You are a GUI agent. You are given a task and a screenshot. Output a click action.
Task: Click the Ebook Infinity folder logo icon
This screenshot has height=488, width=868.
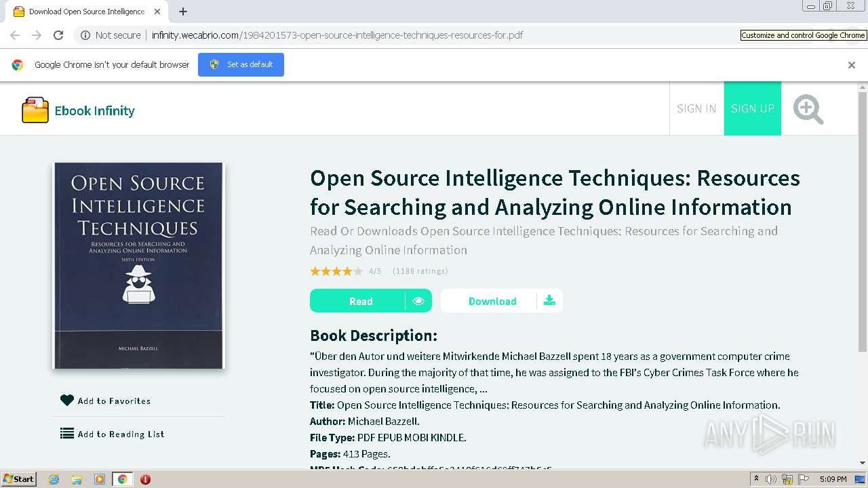point(35,110)
